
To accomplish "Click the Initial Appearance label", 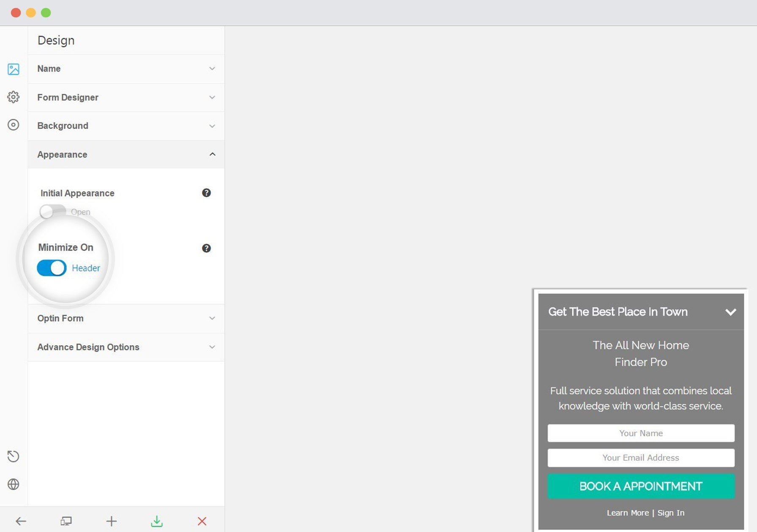I will 77,193.
